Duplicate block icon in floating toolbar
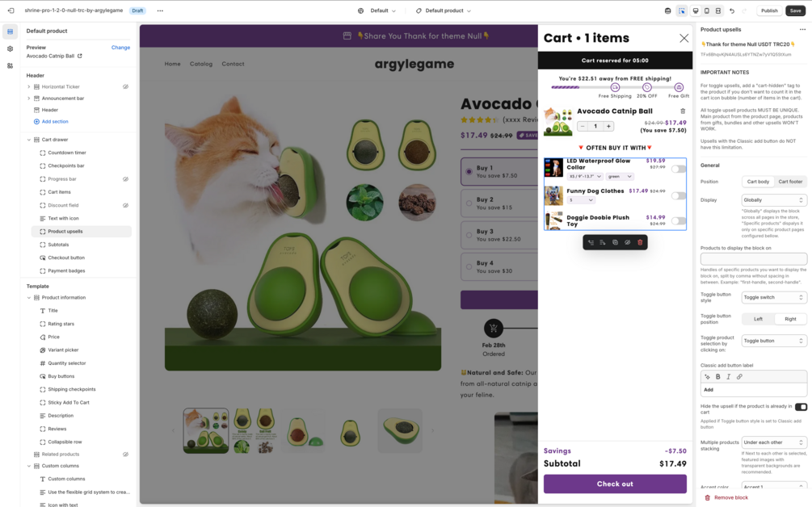Screen dimensions: 812x507 click(x=615, y=242)
